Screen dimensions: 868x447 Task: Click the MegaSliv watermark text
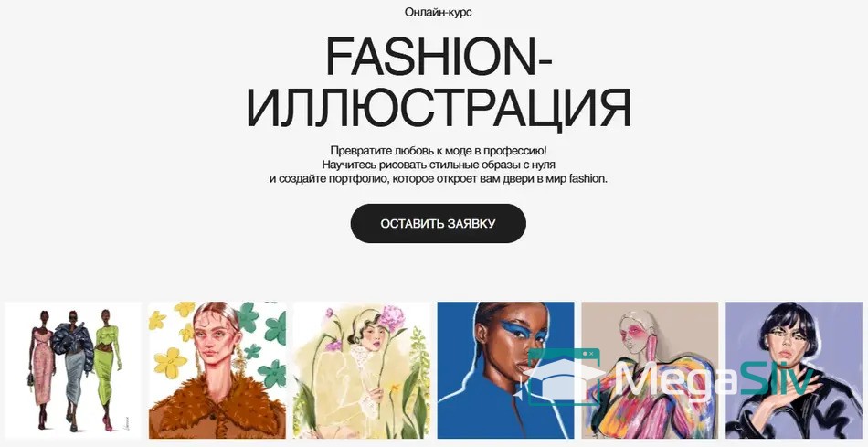click(x=713, y=378)
